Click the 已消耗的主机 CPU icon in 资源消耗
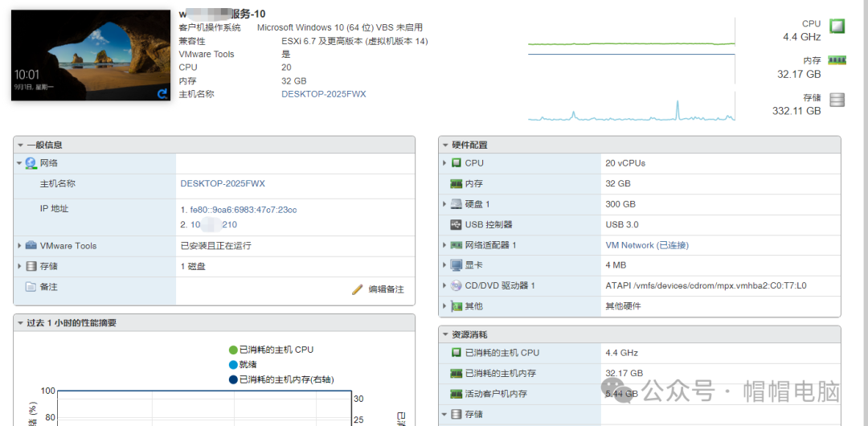The height and width of the screenshot is (426, 868). [x=457, y=352]
